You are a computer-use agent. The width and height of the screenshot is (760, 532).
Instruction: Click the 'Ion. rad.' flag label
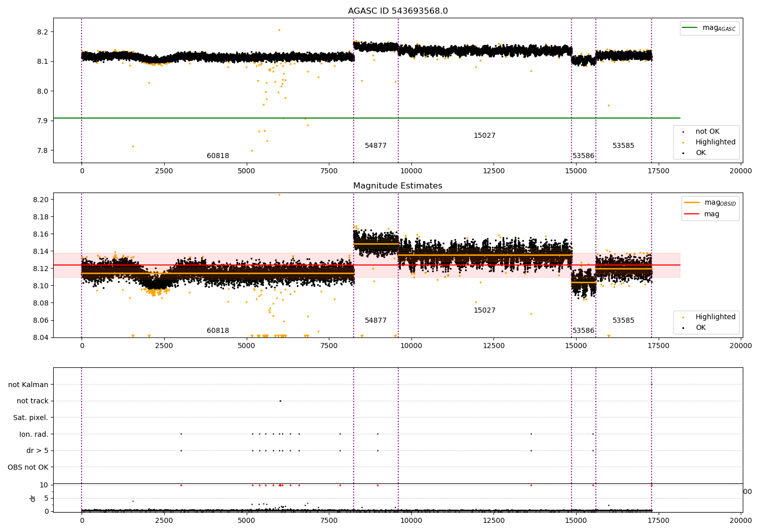pos(34,435)
